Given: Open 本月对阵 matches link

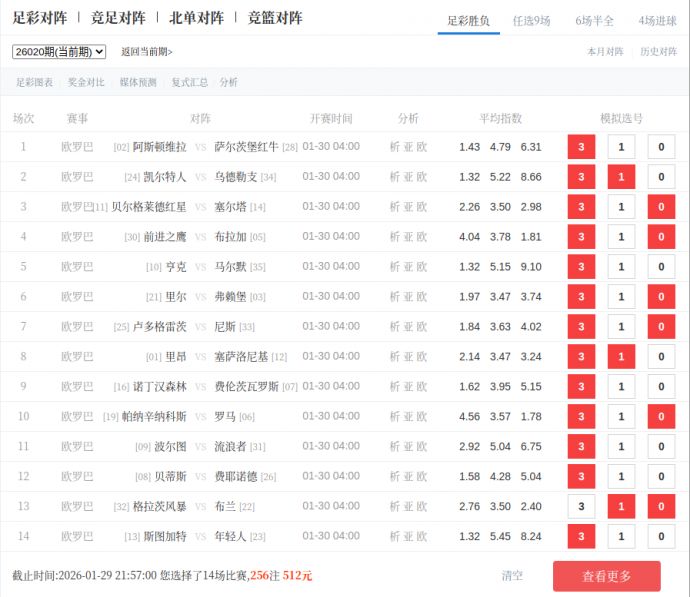Looking at the screenshot, I should (x=605, y=52).
